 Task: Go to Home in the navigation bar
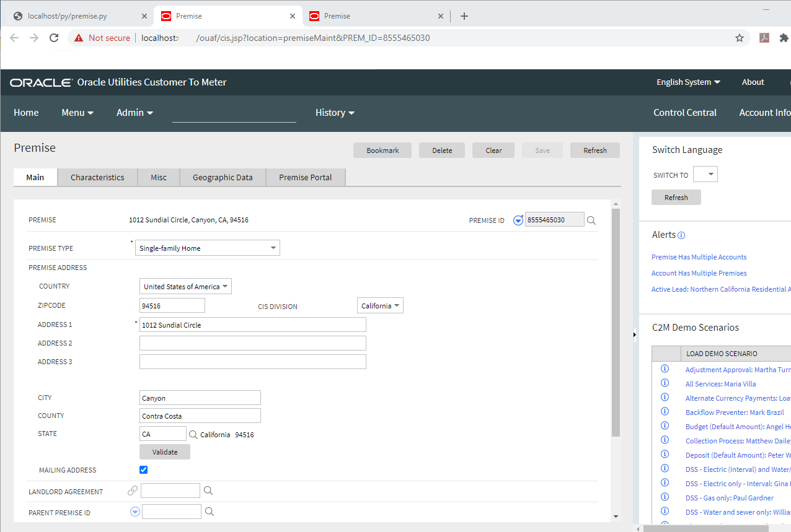pos(26,113)
